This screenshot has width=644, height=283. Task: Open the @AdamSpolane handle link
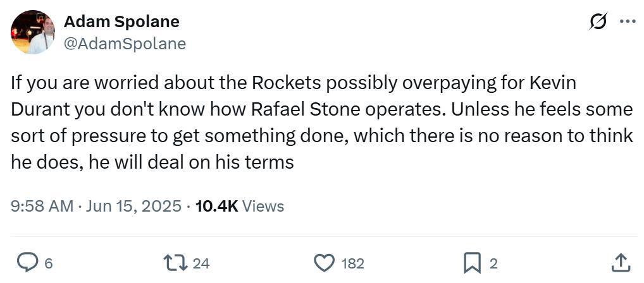tap(125, 43)
